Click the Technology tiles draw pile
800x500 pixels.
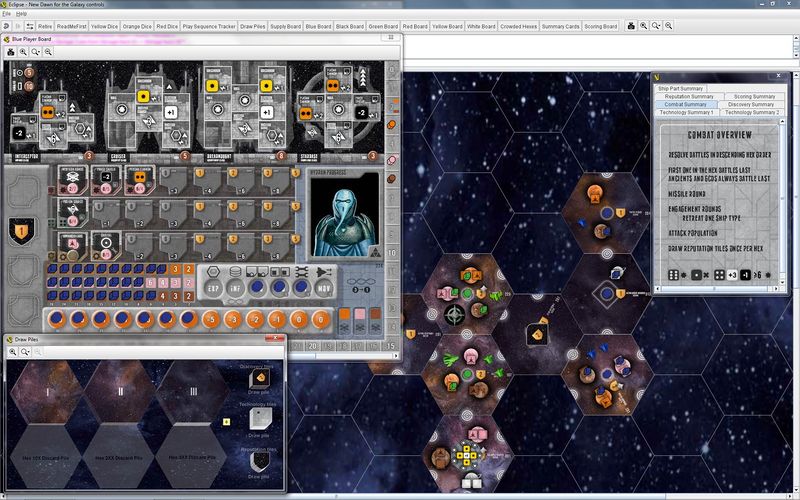click(x=260, y=420)
